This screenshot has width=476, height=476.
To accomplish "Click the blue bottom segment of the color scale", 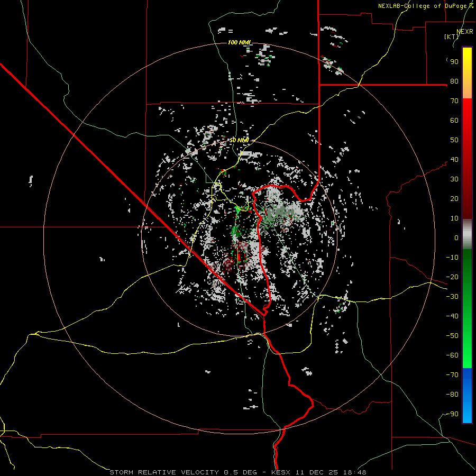I will coord(467,395).
